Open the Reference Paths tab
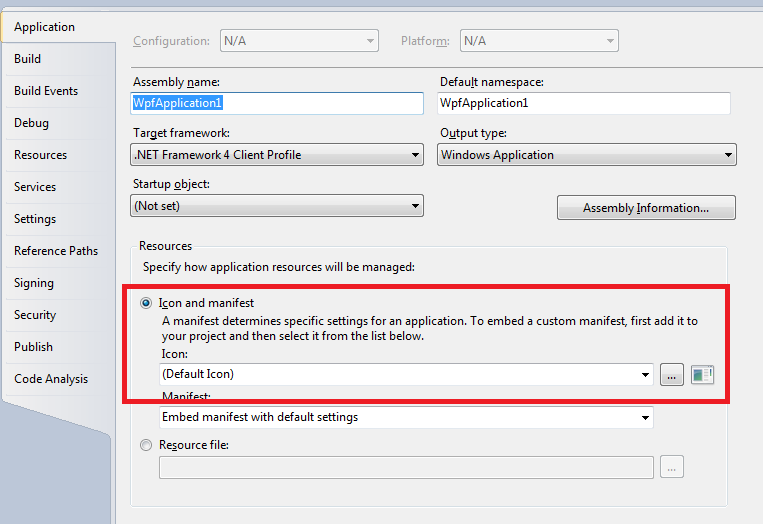 tap(56, 251)
